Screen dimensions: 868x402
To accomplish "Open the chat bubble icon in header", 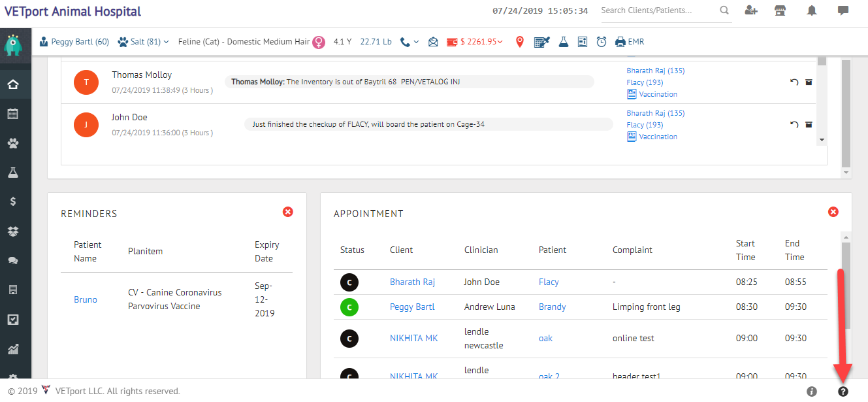I will click(x=843, y=10).
